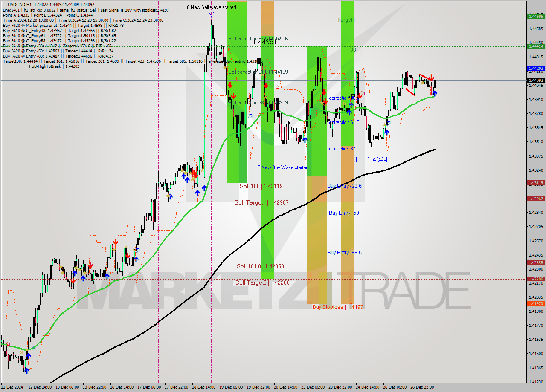Select the red 1.42358 price tag
The width and height of the screenshot is (546, 392).
536,263
